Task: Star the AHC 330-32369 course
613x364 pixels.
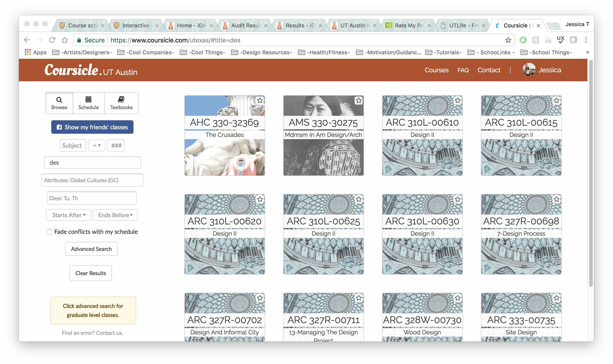Action: coord(260,100)
